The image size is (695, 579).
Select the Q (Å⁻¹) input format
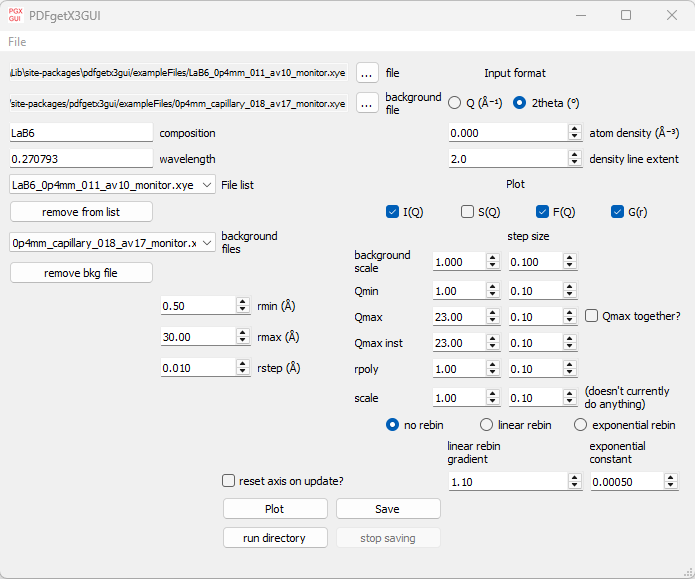click(x=455, y=102)
